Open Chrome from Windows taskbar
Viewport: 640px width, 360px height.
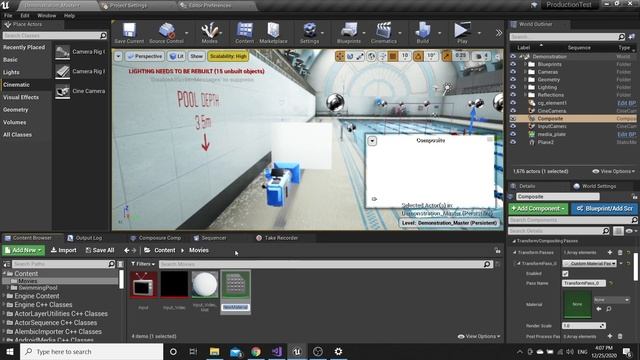(x=256, y=351)
